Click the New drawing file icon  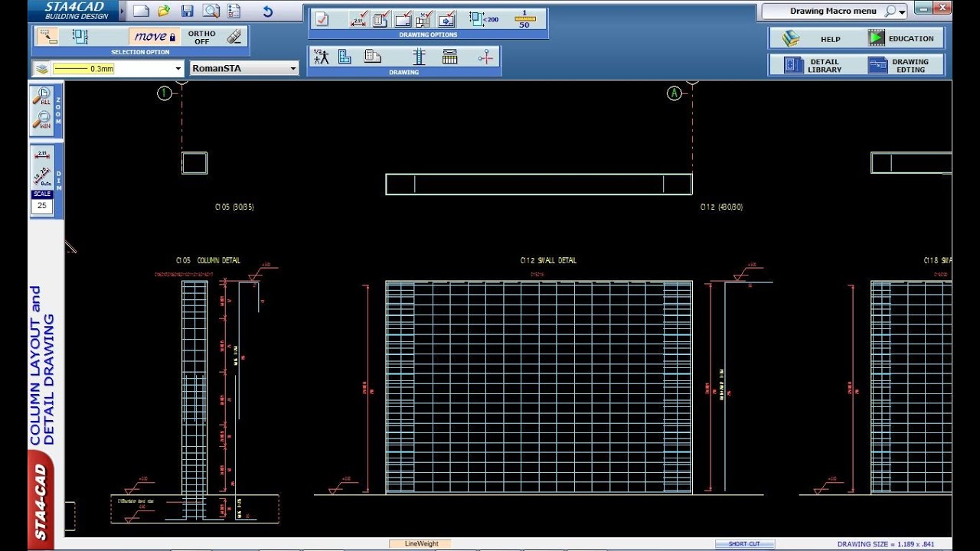coord(140,11)
